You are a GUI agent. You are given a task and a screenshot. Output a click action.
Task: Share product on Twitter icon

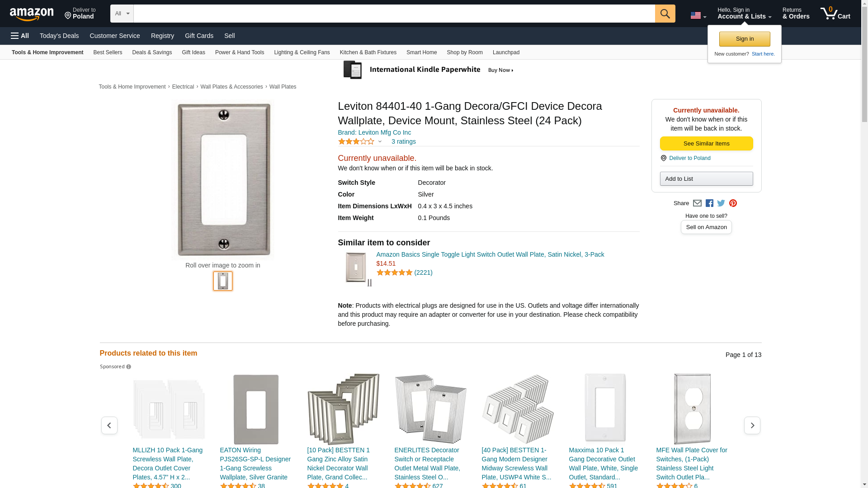(721, 203)
